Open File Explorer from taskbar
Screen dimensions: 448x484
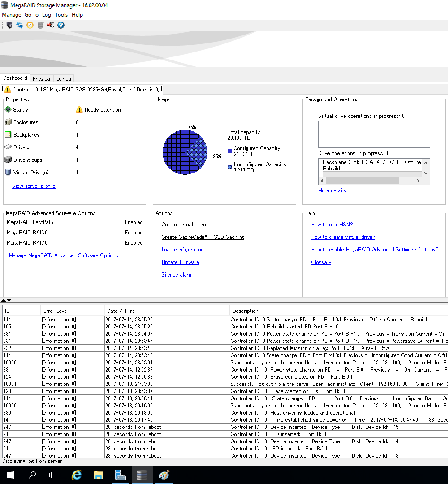[x=99, y=475]
